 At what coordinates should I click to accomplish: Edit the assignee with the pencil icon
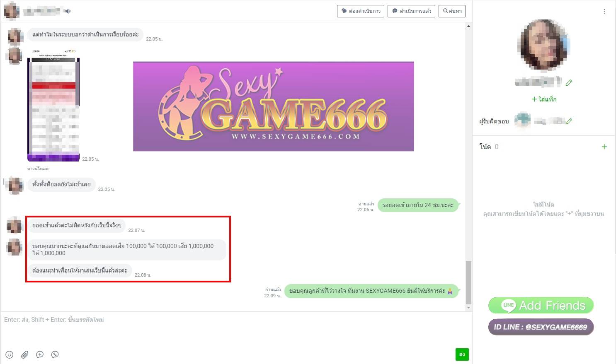coord(569,121)
